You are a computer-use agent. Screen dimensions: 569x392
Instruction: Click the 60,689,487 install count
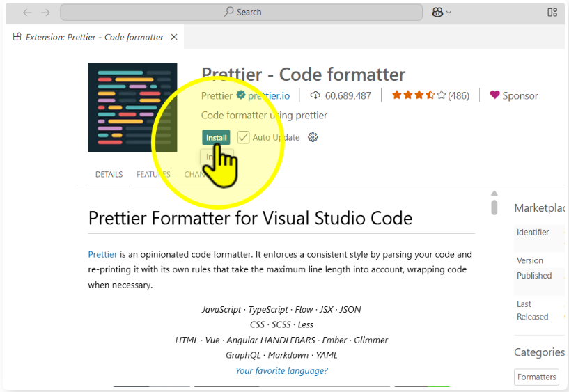click(x=348, y=95)
